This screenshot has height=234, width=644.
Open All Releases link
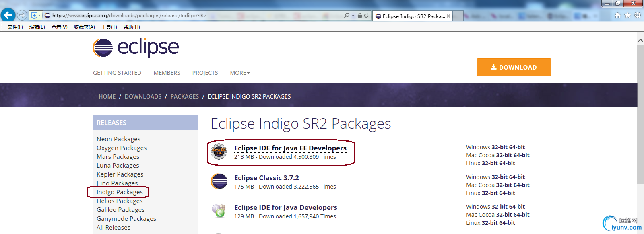(x=114, y=227)
